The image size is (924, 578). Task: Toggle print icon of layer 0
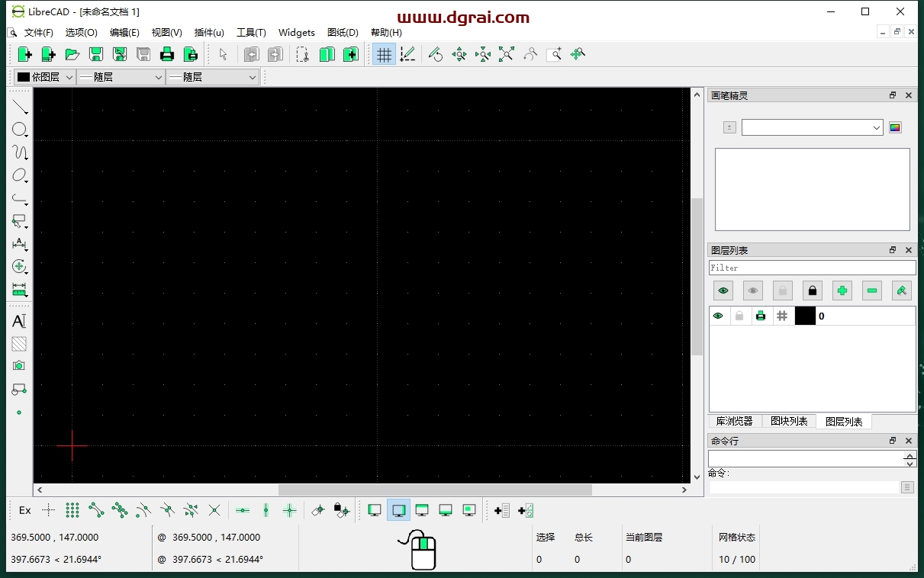click(x=761, y=316)
